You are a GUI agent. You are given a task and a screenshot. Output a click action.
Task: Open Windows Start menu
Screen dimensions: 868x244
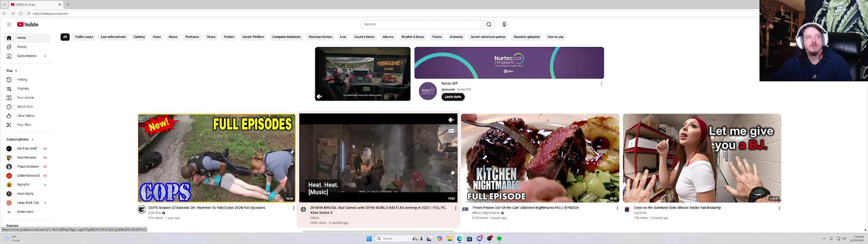pyautogui.click(x=369, y=239)
